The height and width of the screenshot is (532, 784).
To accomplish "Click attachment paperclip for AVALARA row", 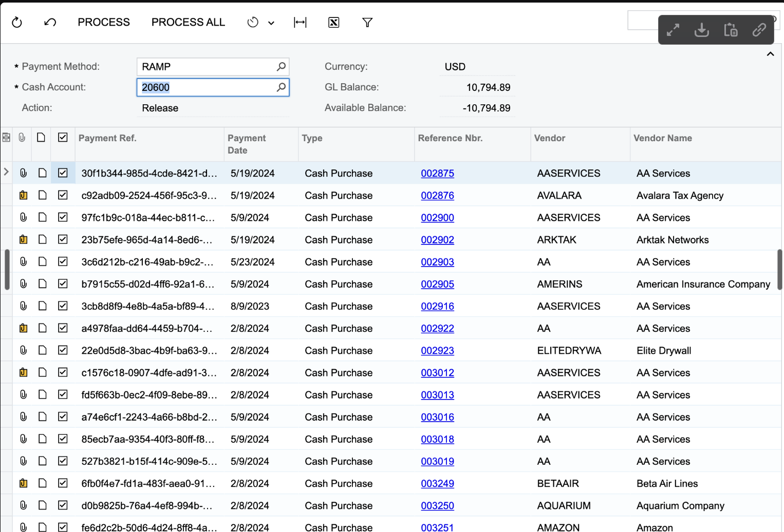I will (x=23, y=195).
